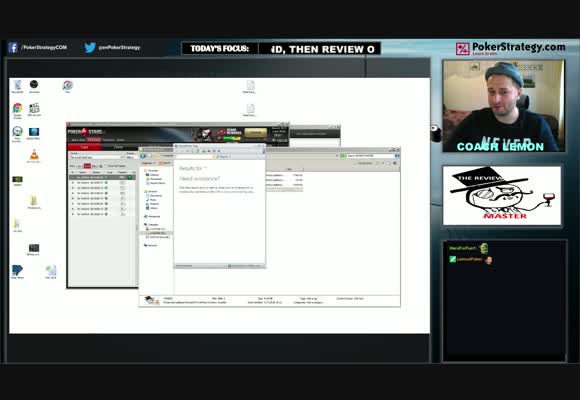Click the gold Cashier button in PokerStars

click(x=256, y=133)
